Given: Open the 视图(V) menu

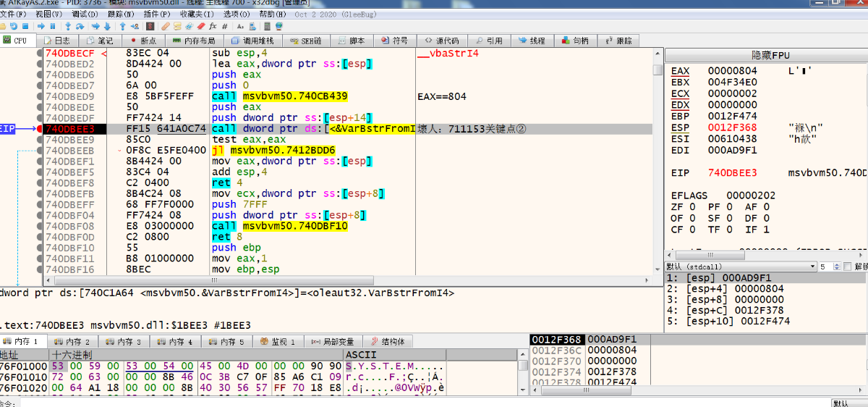Looking at the screenshot, I should (x=48, y=14).
